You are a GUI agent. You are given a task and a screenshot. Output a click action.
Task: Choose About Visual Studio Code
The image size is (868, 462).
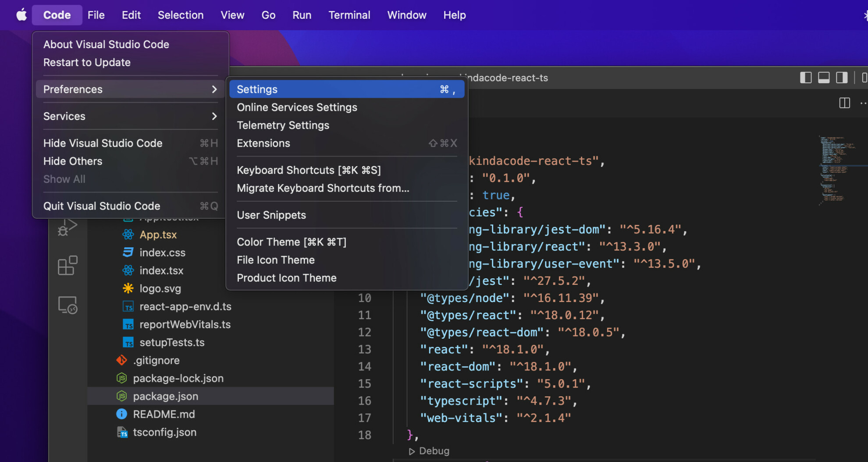pyautogui.click(x=131, y=44)
